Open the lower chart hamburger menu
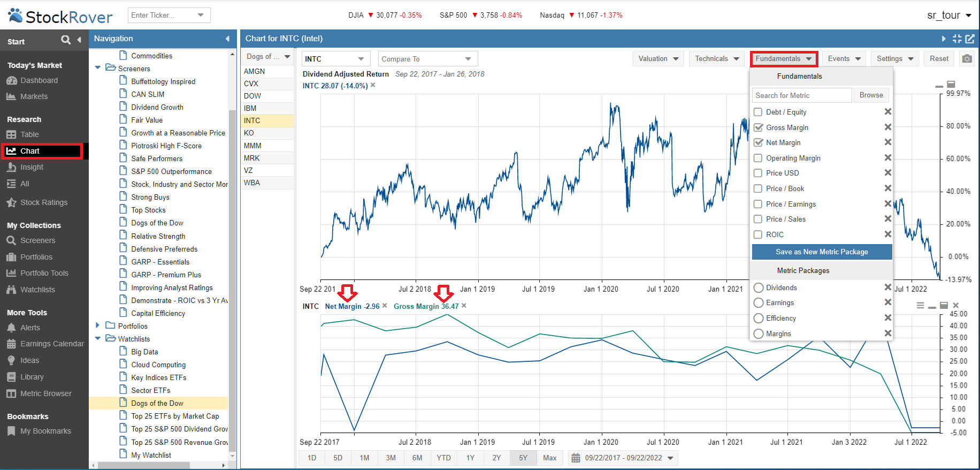Image resolution: width=980 pixels, height=470 pixels. (x=920, y=306)
